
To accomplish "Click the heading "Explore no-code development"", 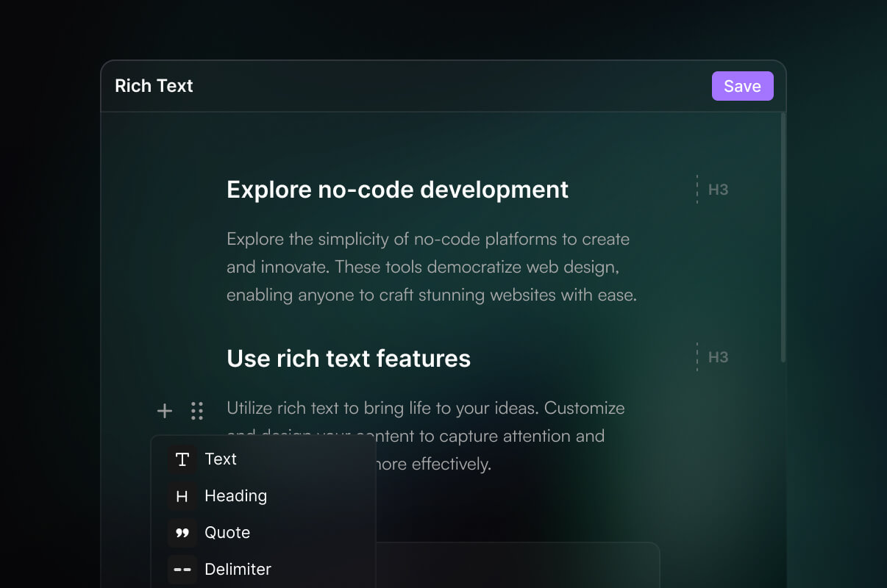I will 397,190.
